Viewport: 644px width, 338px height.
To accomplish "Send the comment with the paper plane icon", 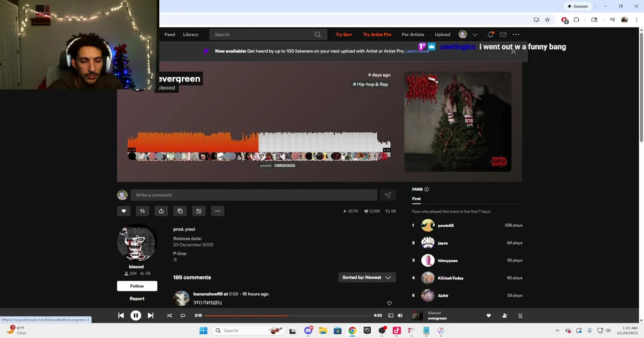I will pyautogui.click(x=388, y=195).
